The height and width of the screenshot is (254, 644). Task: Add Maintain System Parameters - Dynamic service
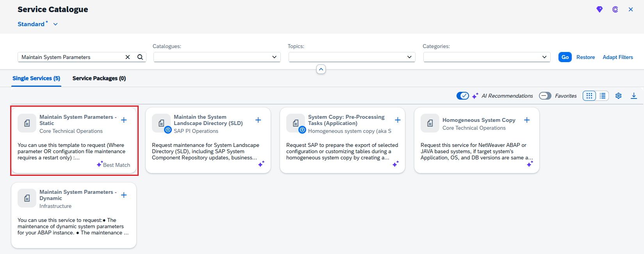click(124, 195)
